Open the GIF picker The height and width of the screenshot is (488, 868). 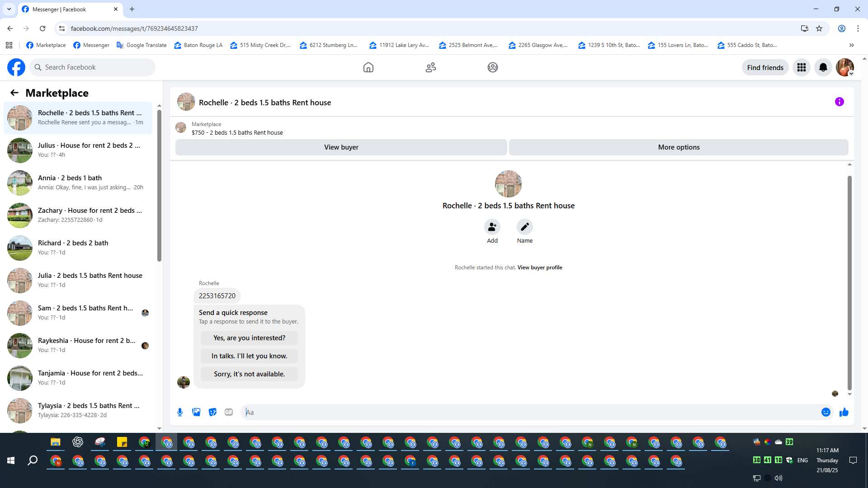[x=229, y=412]
